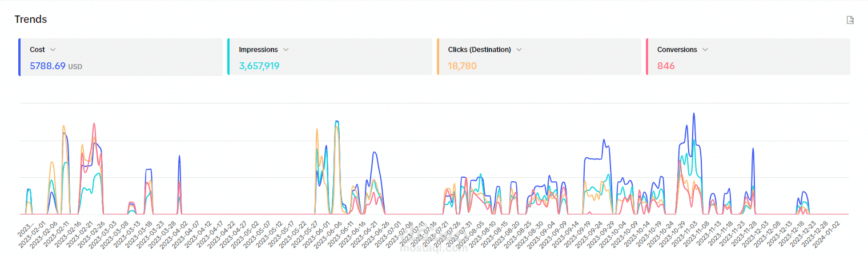Click the tallest blue cost peak in chart

coord(694,114)
